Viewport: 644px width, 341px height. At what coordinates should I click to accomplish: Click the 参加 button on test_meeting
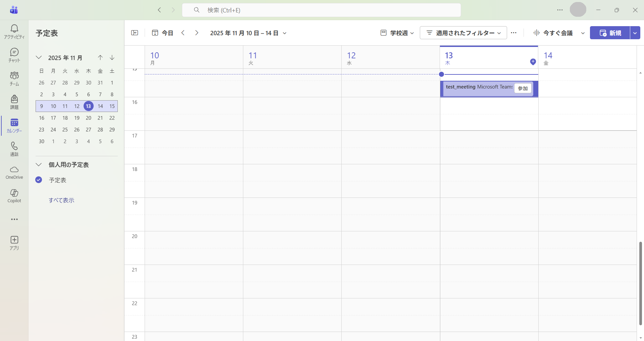click(523, 89)
